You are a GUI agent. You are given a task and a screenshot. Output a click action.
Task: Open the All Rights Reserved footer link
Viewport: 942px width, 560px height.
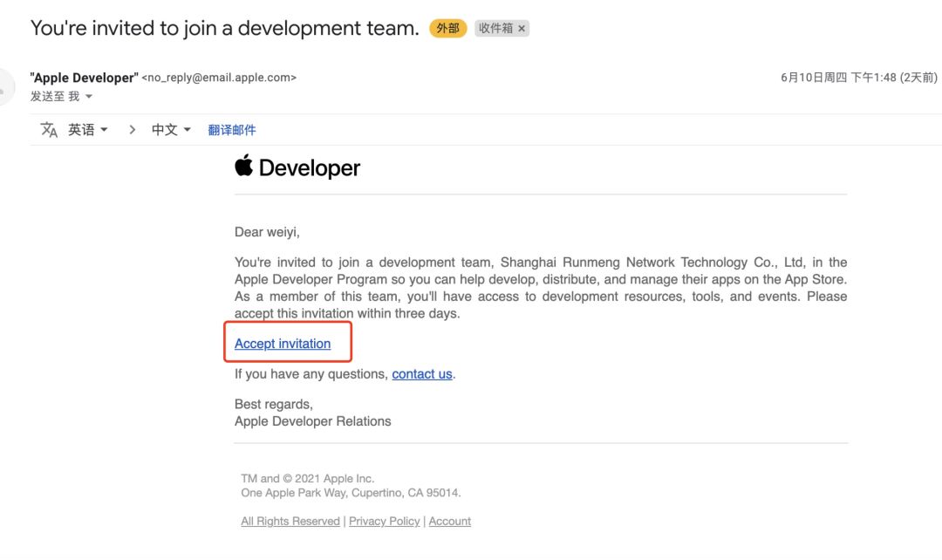290,522
